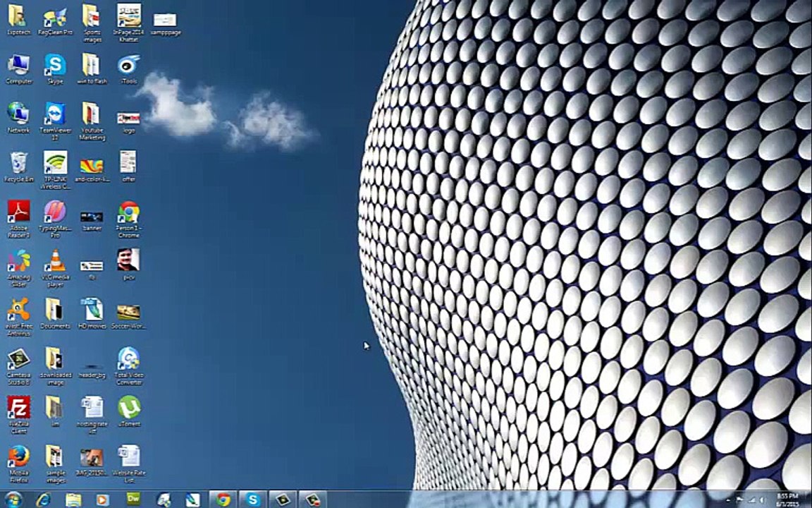Select the Website Rate List document

coord(128,464)
